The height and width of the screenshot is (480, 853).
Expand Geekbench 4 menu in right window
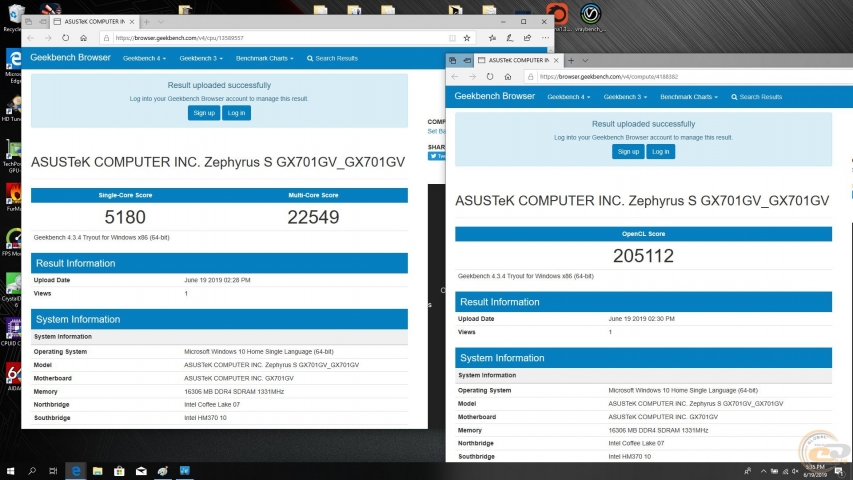point(568,97)
